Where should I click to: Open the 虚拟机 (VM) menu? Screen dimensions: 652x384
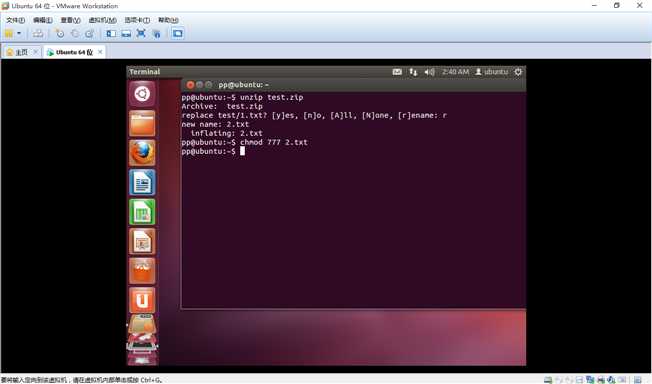pyautogui.click(x=102, y=20)
